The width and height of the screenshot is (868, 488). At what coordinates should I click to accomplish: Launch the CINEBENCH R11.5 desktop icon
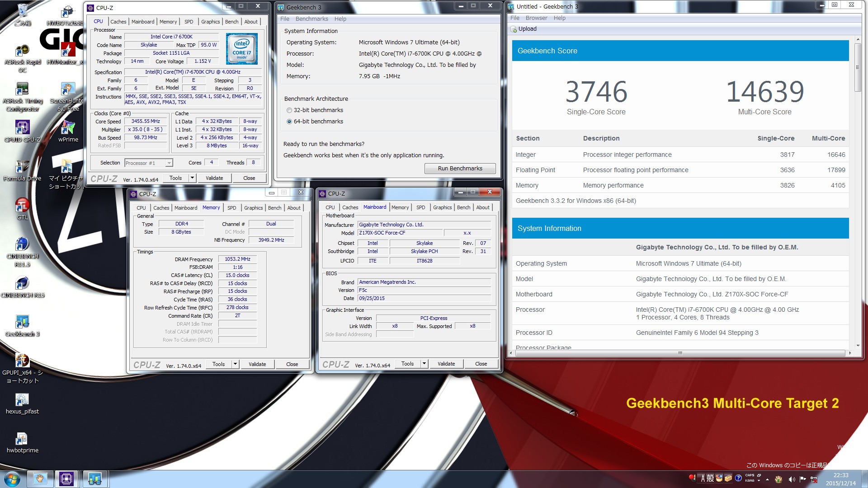pos(22,252)
